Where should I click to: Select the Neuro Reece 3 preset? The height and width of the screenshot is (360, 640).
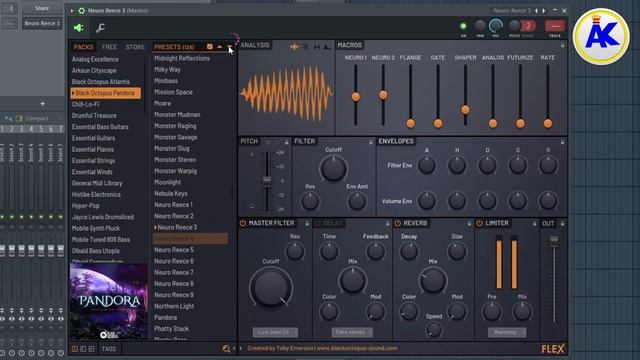point(176,227)
